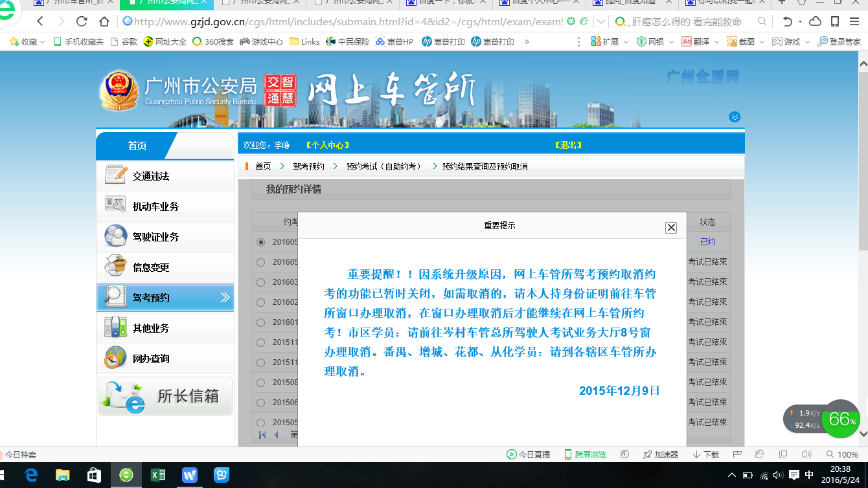Viewport: 868px width, 488px height.
Task: Select the 201601 row radio button
Action: click(261, 322)
